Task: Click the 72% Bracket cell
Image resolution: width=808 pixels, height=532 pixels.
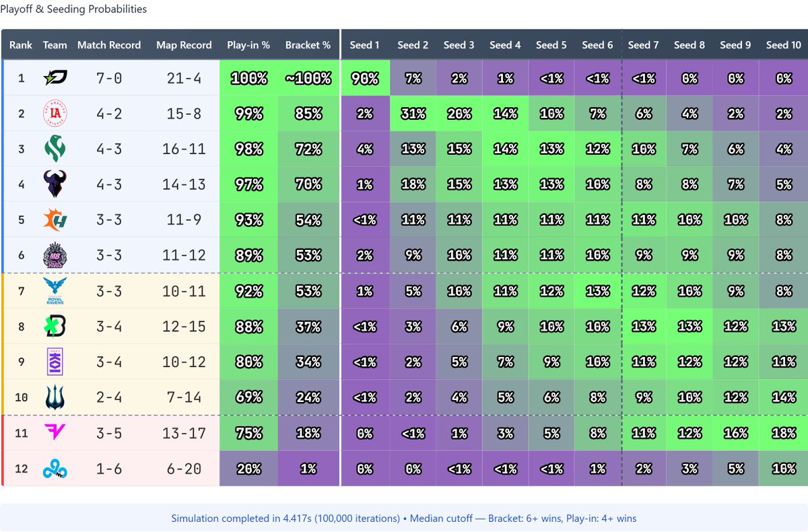Action: tap(308, 148)
